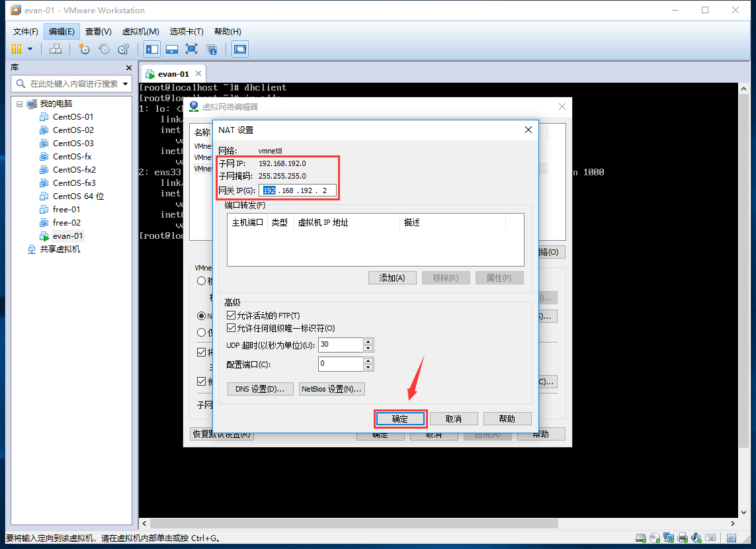Click 添加(A) to add port forwarding
The image size is (756, 549).
coord(392,278)
